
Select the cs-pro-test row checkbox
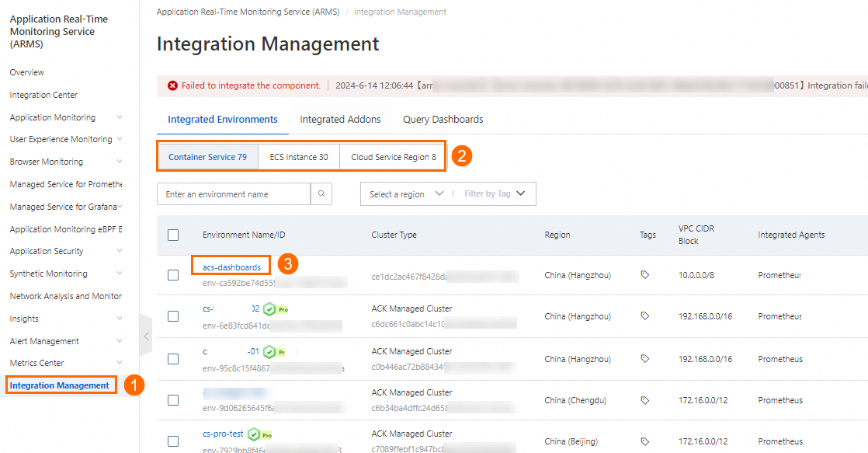coord(173,441)
